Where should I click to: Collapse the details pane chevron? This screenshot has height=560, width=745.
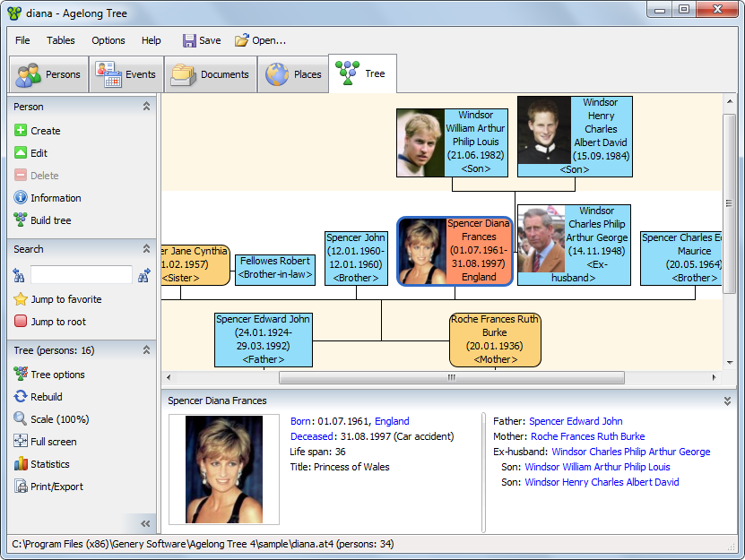point(728,401)
